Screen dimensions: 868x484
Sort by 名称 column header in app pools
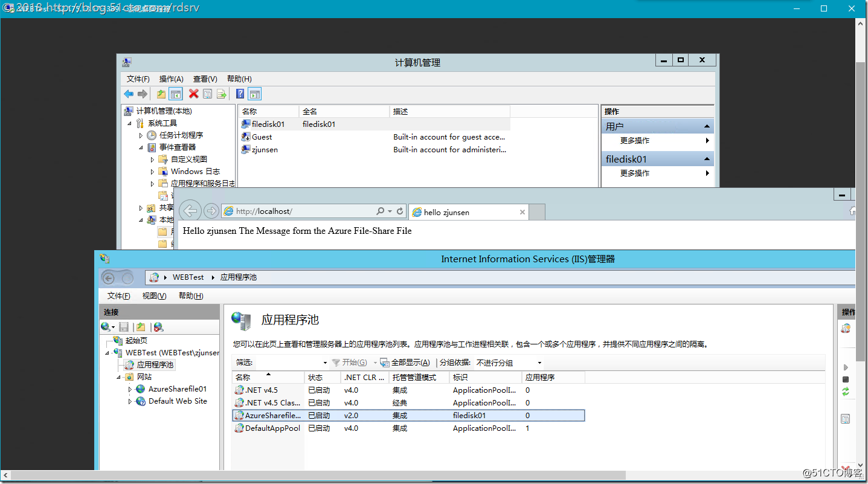(268, 377)
